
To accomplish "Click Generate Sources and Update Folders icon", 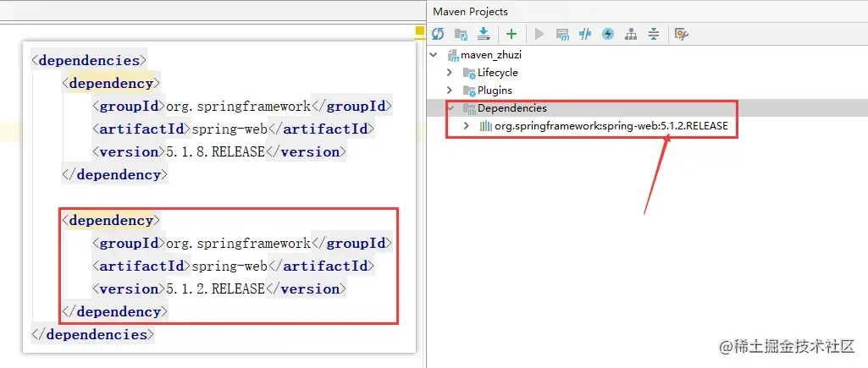I will (461, 35).
